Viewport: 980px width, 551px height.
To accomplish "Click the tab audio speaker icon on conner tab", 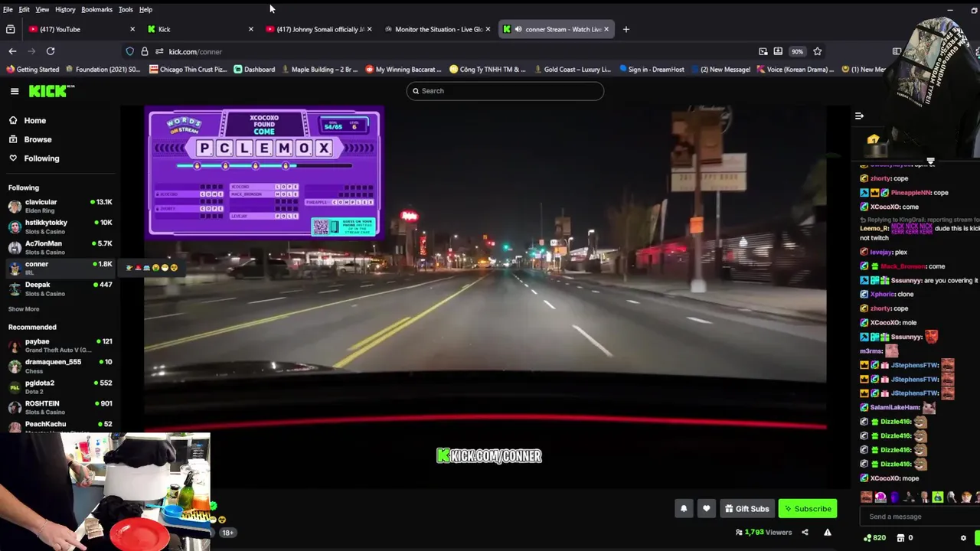I will [518, 29].
